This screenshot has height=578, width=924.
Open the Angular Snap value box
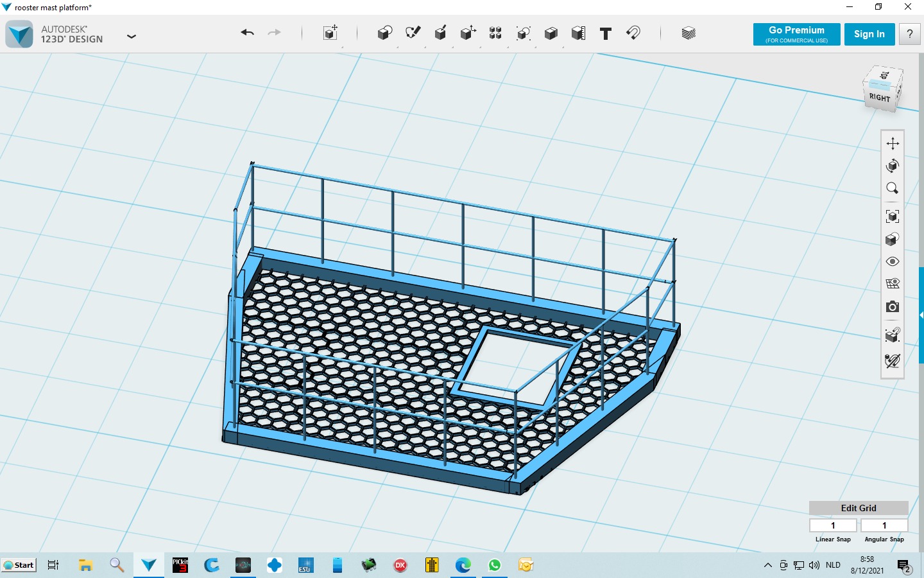coord(884,525)
